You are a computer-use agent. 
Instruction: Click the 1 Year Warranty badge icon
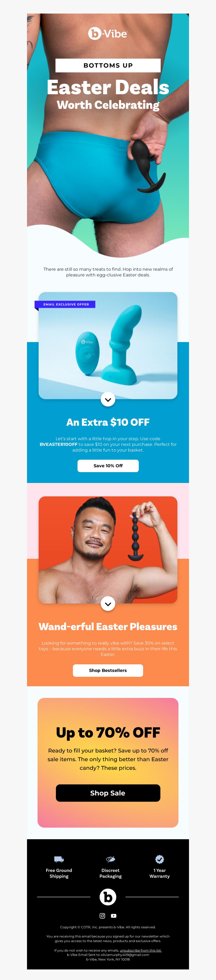(160, 859)
